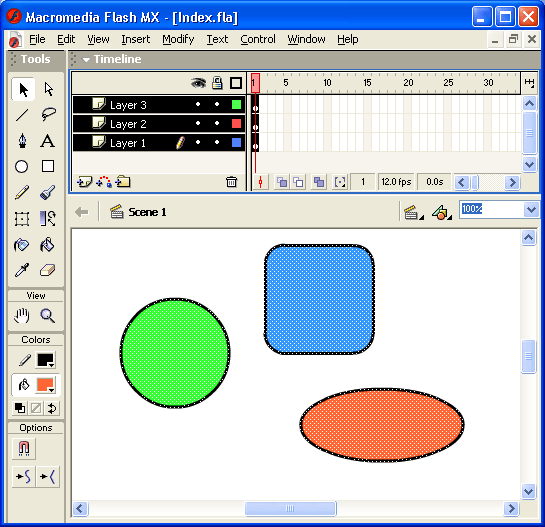This screenshot has height=527, width=545.
Task: Open the orange fill color swatch
Action: point(45,385)
